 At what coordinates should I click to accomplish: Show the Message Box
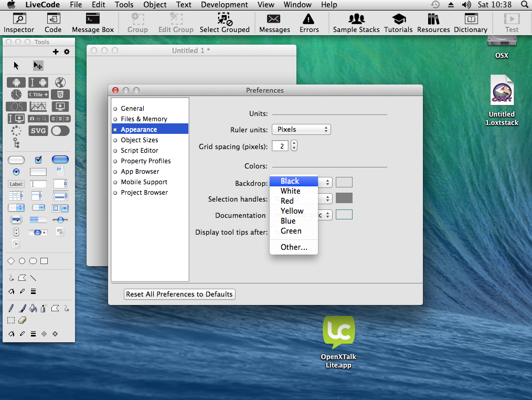93,23
